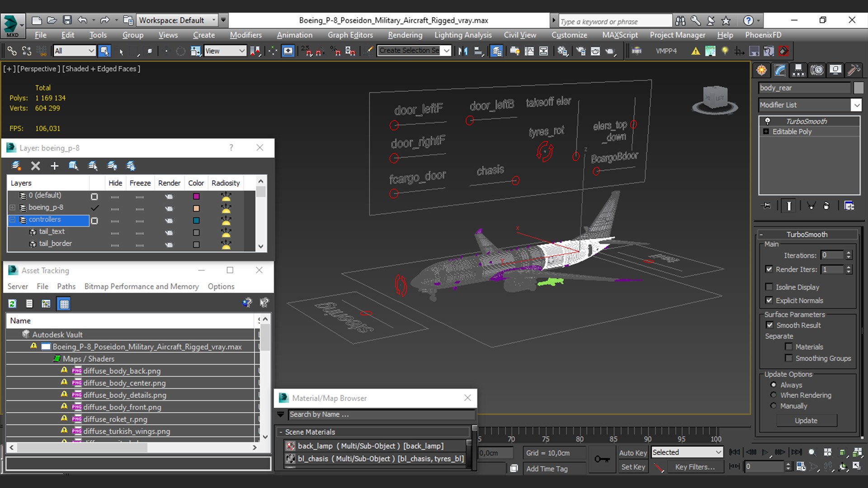Enable Isoline Display checkbox
Viewport: 868px width, 488px height.
click(x=769, y=287)
